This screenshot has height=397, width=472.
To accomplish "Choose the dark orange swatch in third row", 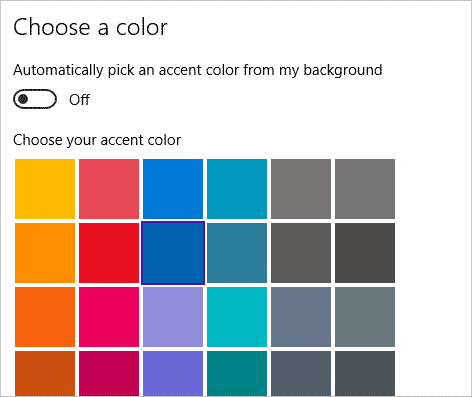I will coord(45,317).
